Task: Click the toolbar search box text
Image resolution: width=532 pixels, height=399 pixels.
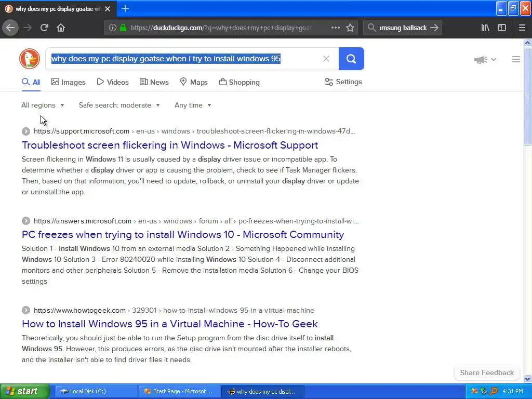Action: coord(403,28)
